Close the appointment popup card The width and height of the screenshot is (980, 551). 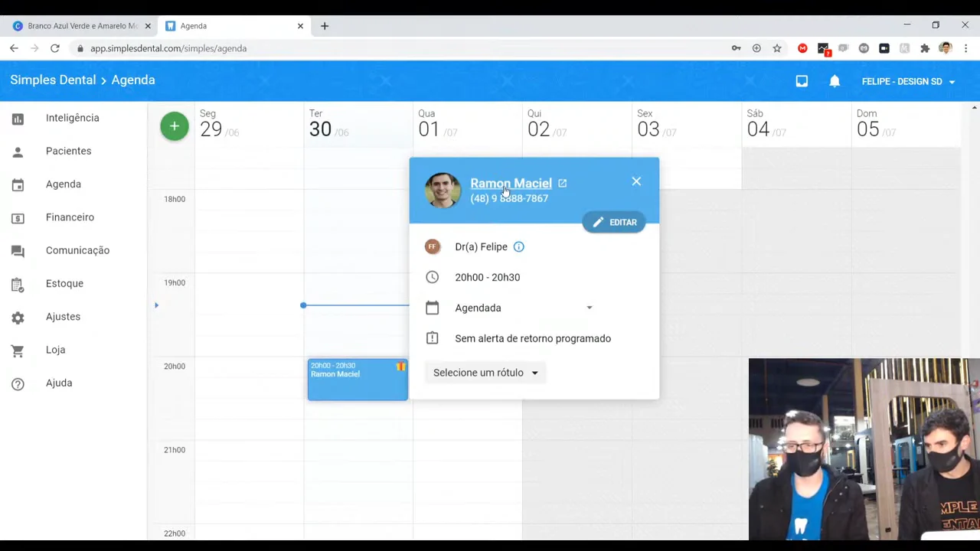[636, 181]
